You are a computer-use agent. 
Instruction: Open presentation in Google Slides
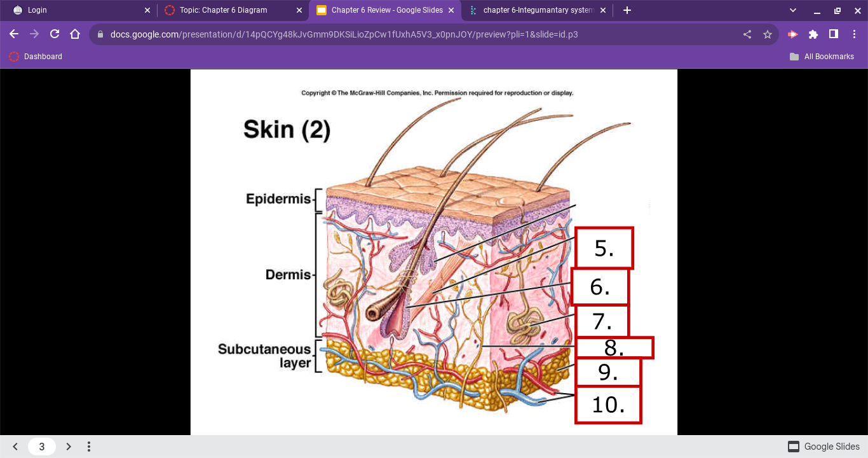pyautogui.click(x=824, y=447)
